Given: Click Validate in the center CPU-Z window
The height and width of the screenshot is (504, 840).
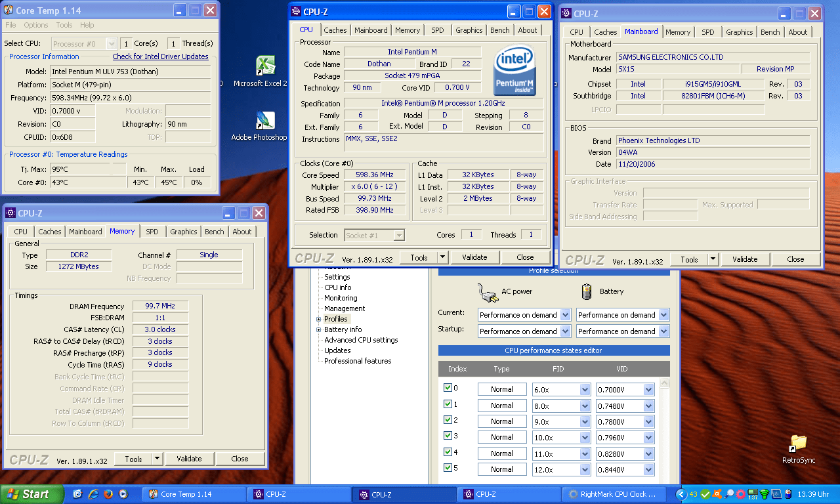Looking at the screenshot, I should pyautogui.click(x=474, y=257).
